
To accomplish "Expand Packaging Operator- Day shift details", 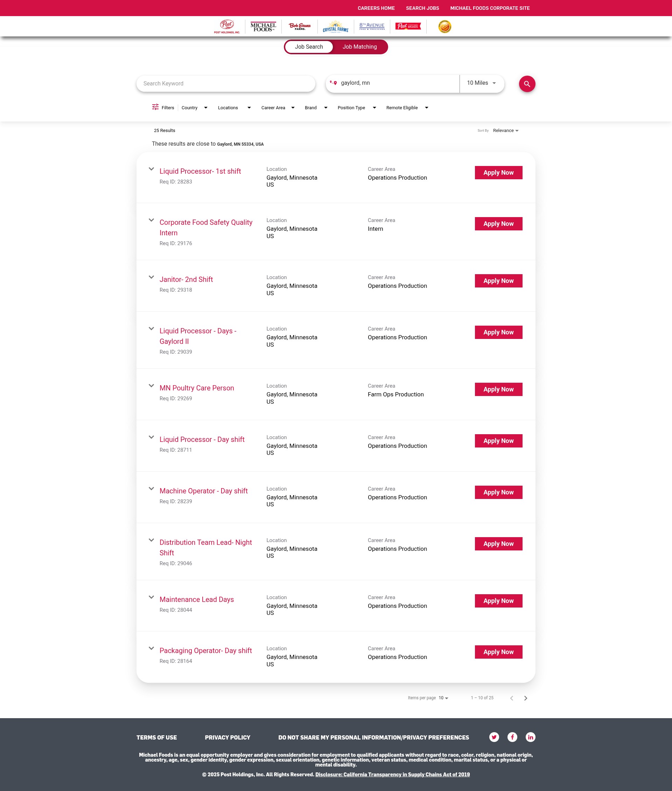I will pyautogui.click(x=151, y=648).
